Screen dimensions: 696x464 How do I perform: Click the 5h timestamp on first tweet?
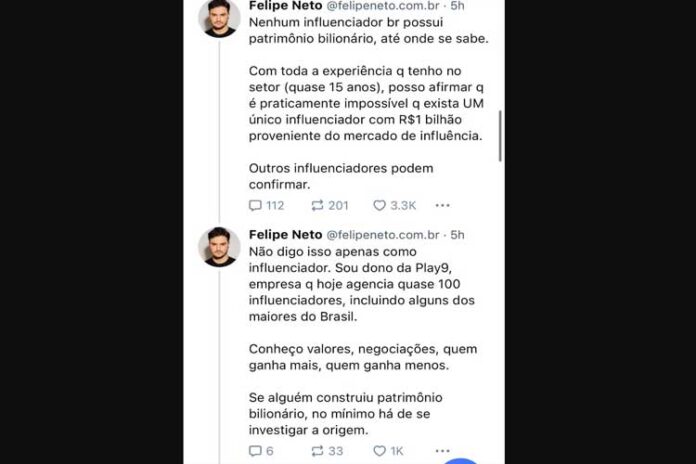coord(459,7)
